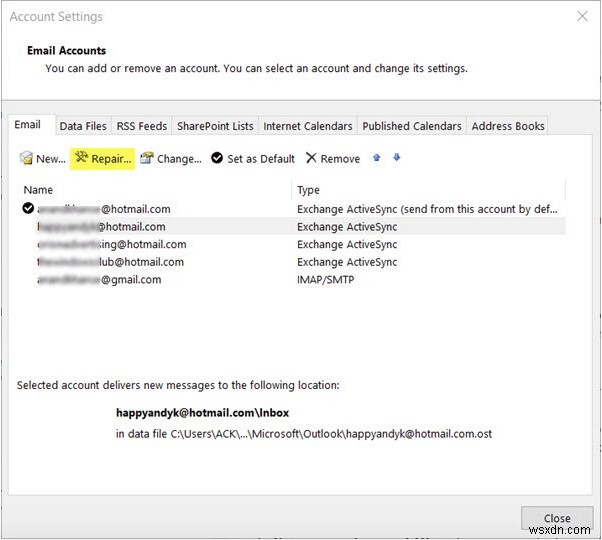Select the account ending in ing@hotmail.com
Viewport: 602px width, 540px height.
pos(292,244)
